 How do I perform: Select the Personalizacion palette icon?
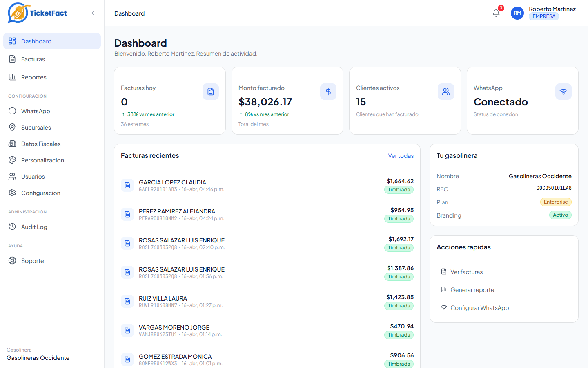pyautogui.click(x=12, y=160)
